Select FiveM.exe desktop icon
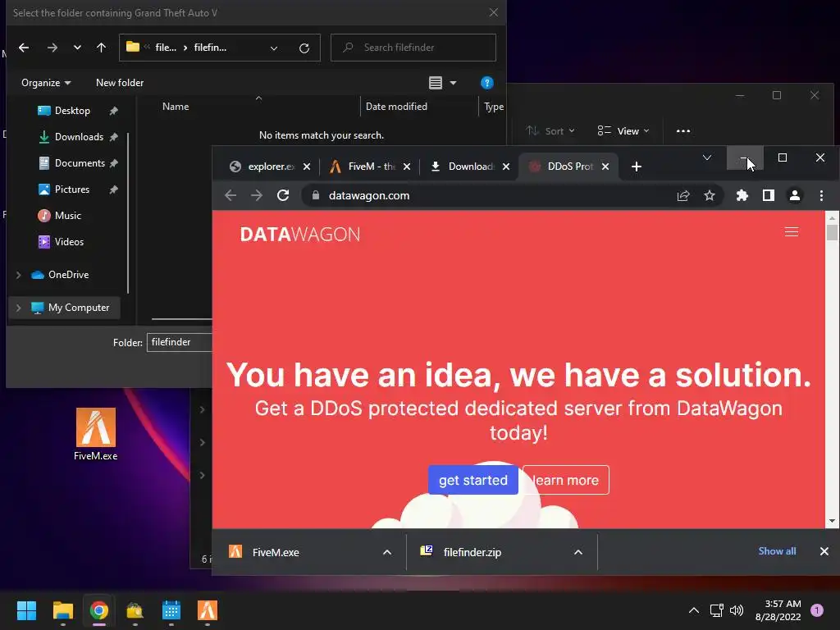Viewport: 840px width, 630px height. point(96,435)
